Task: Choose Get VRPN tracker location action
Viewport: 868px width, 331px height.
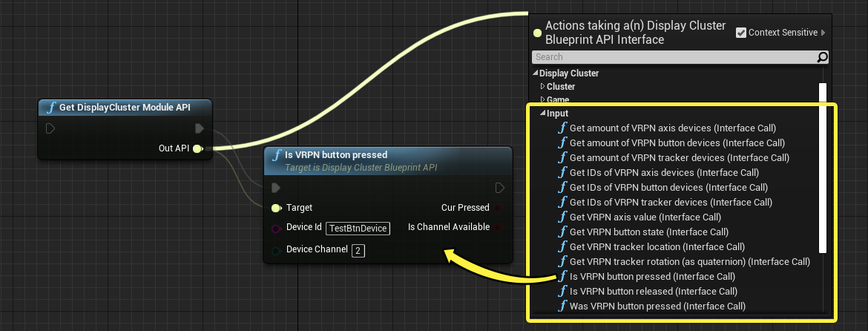Action: pos(651,247)
